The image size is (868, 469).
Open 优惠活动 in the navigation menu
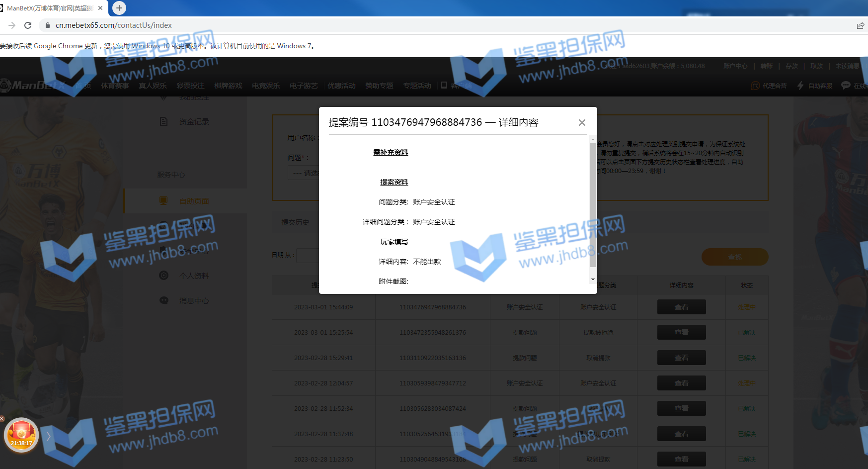[341, 86]
